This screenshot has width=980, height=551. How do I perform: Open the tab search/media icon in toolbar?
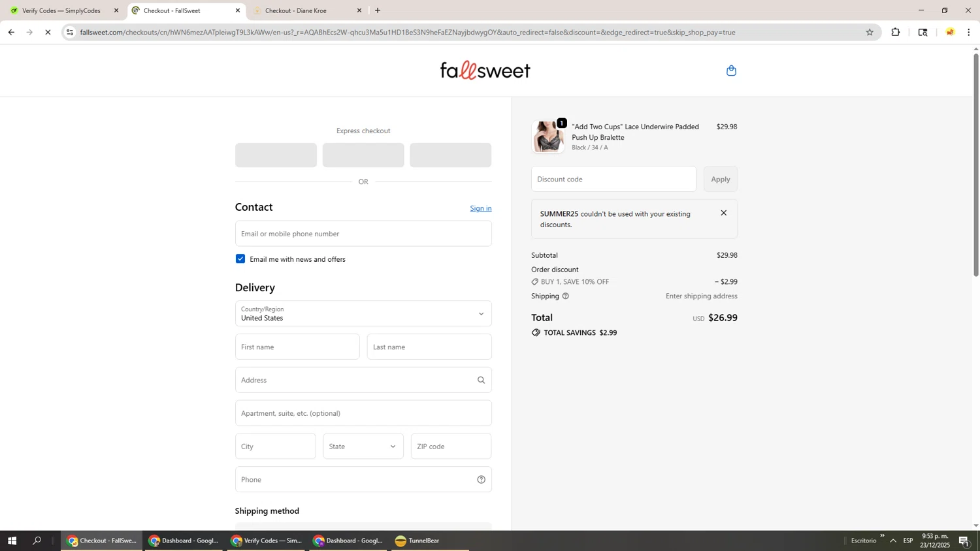(x=923, y=32)
